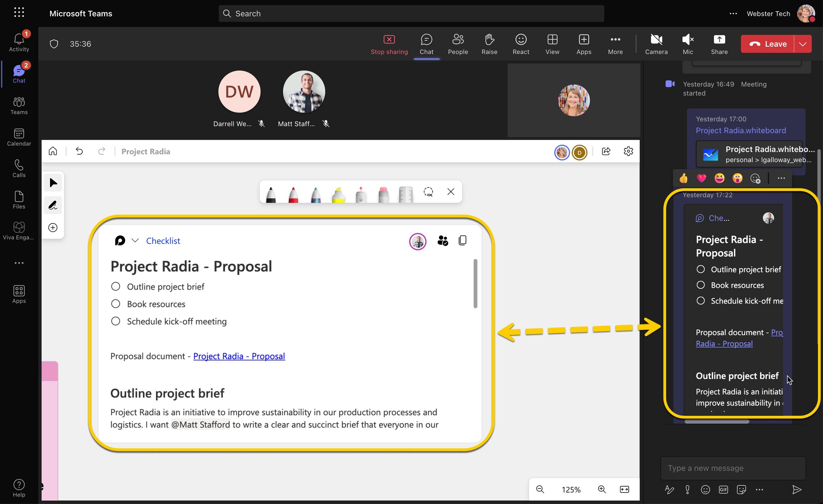Toggle checkbox for Outline project brief
The width and height of the screenshot is (823, 504).
[x=115, y=287]
